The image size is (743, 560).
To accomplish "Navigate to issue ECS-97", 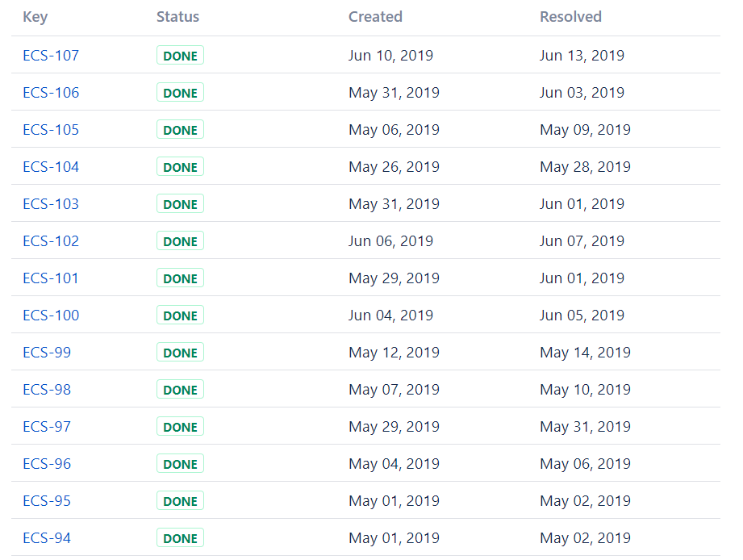I will [47, 427].
